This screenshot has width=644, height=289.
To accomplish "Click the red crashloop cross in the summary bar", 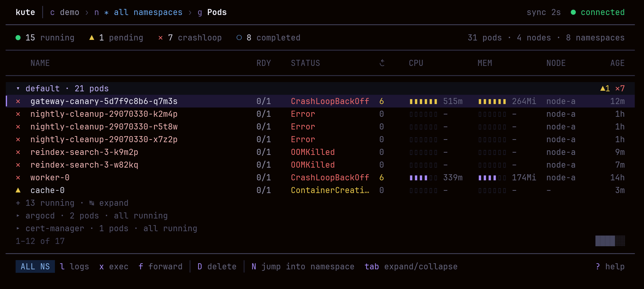I will (160, 38).
